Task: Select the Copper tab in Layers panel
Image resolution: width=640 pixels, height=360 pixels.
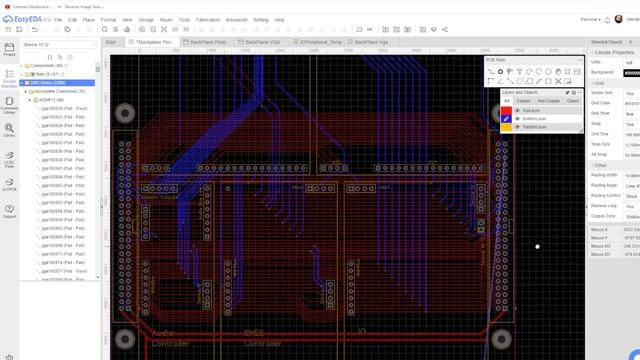Action: (x=523, y=101)
